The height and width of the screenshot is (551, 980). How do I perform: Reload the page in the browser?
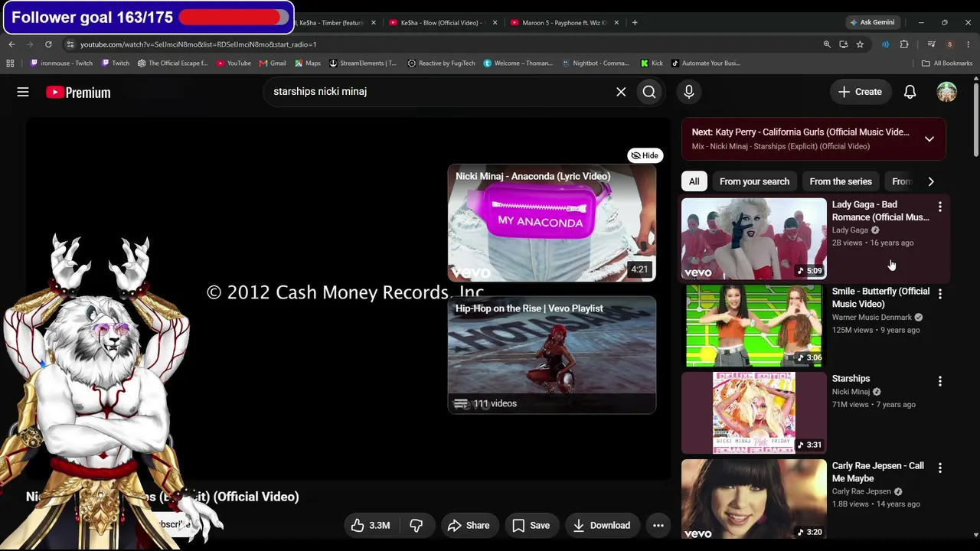(48, 44)
